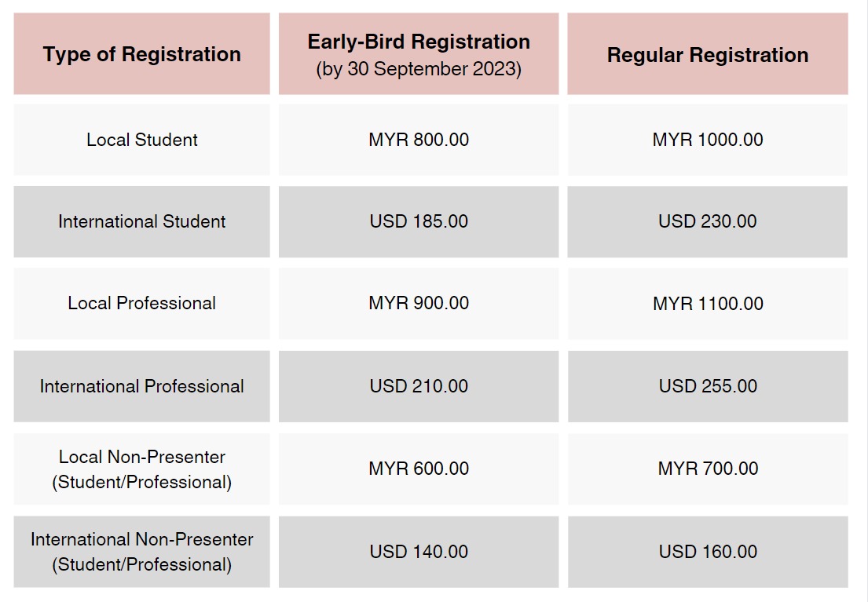Select the Local Non-Presenter row label
This screenshot has width=868, height=602.
click(141, 469)
